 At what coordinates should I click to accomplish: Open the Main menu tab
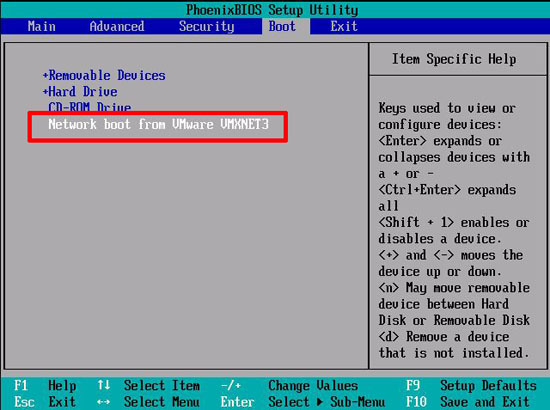[x=41, y=26]
